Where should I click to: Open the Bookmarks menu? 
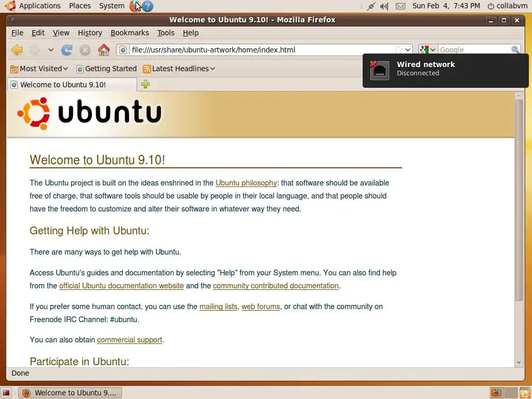129,33
